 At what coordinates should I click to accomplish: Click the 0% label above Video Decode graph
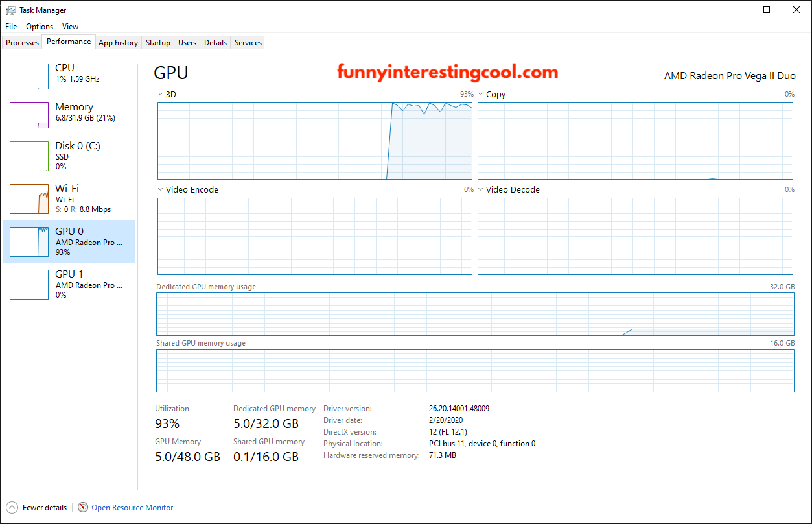click(x=789, y=190)
